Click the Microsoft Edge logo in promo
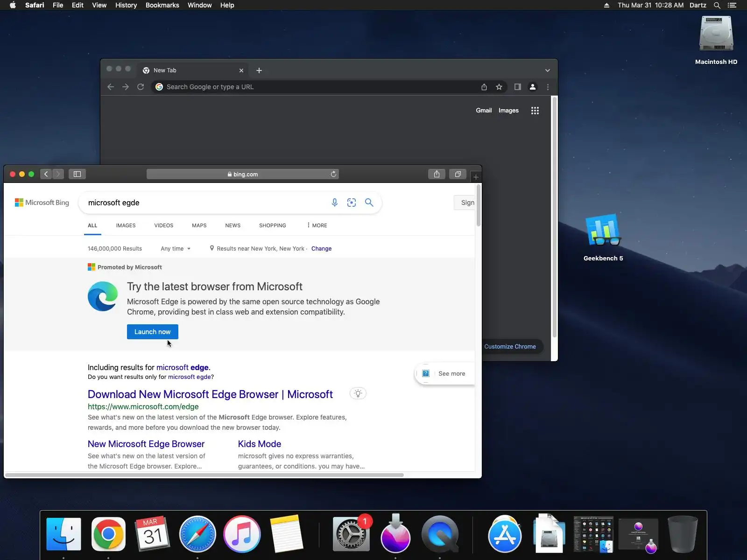 (103, 296)
